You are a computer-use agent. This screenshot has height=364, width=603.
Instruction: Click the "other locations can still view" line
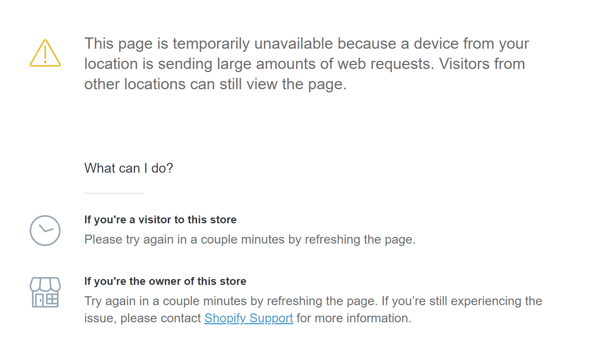pos(215,84)
